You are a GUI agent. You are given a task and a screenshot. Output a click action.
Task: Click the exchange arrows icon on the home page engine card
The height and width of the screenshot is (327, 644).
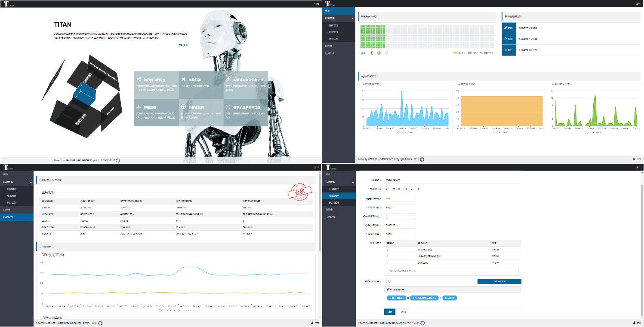point(228,107)
